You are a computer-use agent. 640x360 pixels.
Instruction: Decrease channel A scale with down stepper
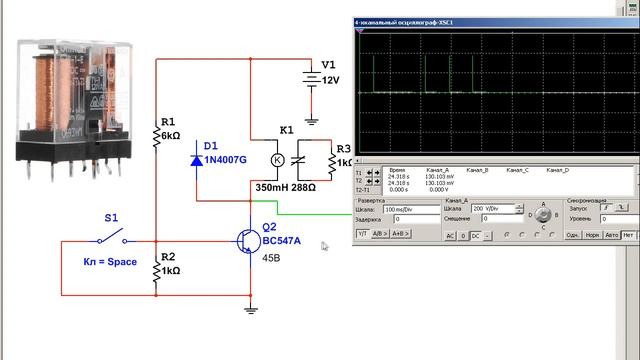[x=519, y=211]
